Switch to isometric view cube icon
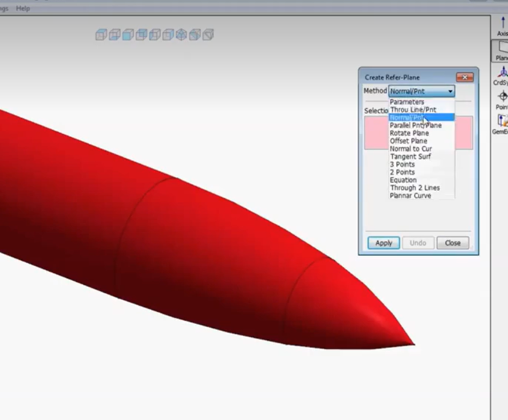Image resolution: width=508 pixels, height=420 pixels. [181, 35]
